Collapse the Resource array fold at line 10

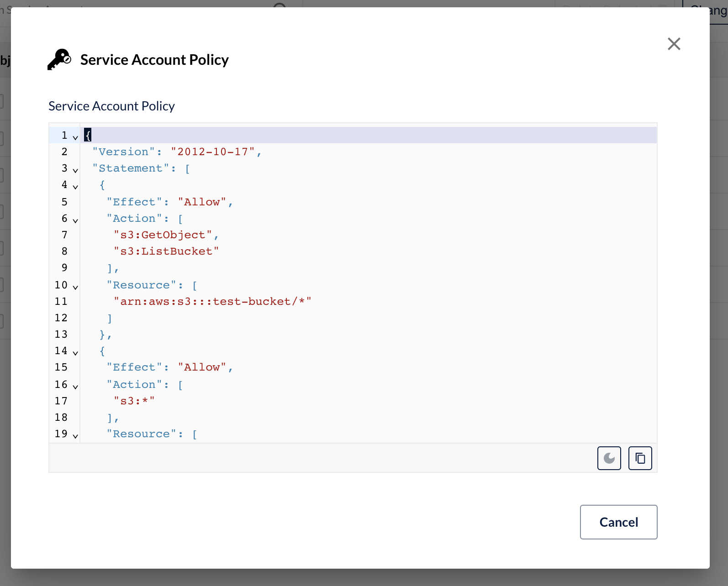click(x=75, y=287)
